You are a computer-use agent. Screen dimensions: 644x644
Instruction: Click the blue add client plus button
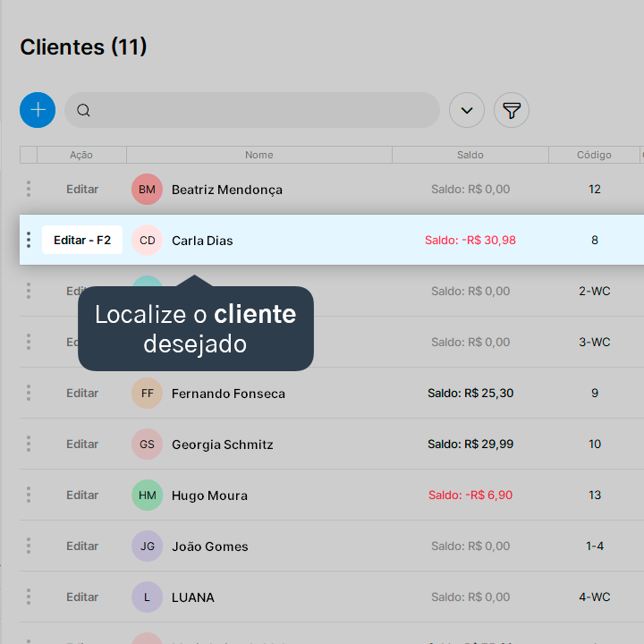point(38,110)
